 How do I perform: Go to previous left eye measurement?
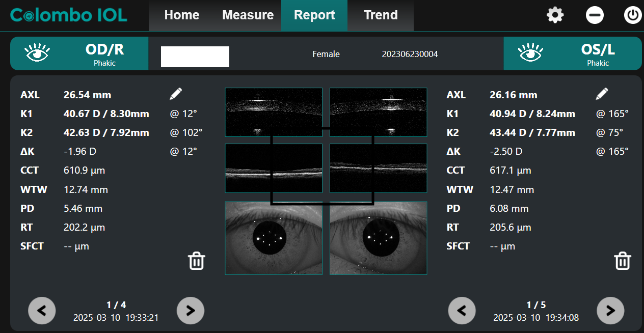point(462,310)
